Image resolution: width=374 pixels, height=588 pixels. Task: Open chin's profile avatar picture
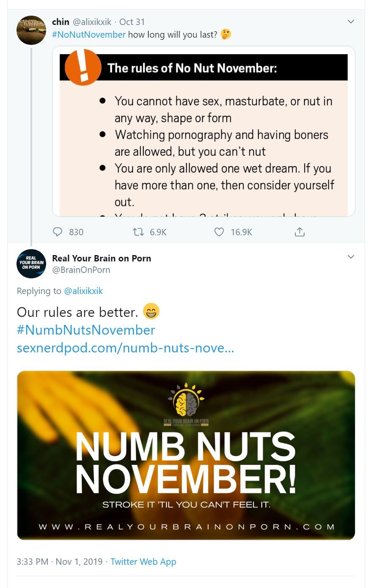(31, 30)
